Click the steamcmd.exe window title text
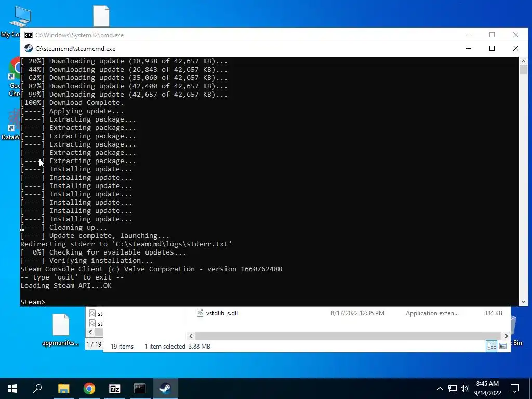532x399 pixels. tap(75, 49)
